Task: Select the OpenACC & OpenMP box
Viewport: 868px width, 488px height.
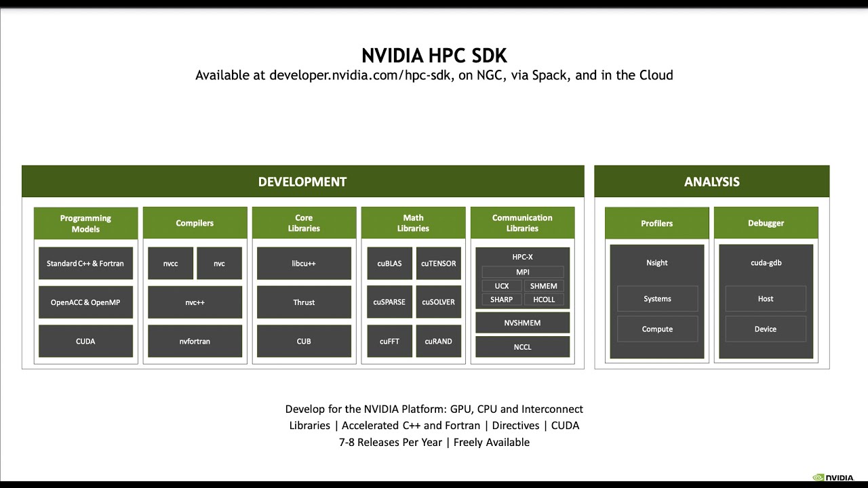Action: point(85,302)
